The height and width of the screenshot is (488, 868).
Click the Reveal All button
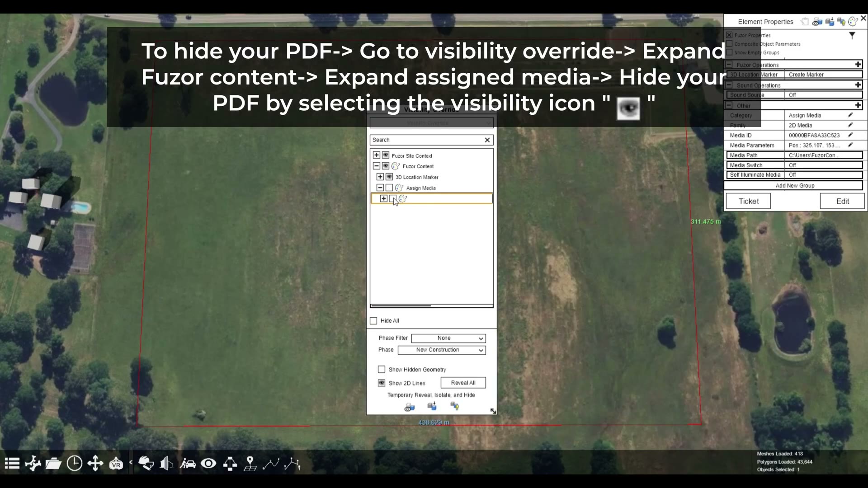[x=463, y=383]
